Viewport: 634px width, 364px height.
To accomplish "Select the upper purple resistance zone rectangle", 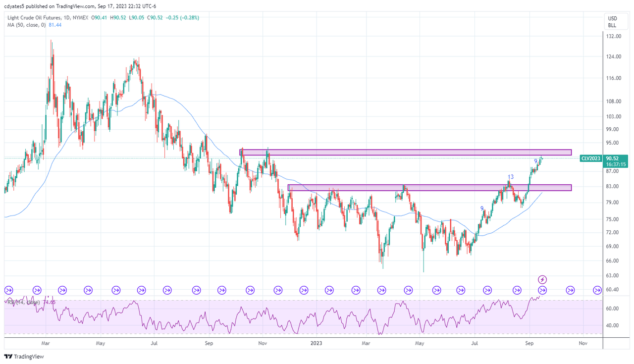I will [x=406, y=153].
